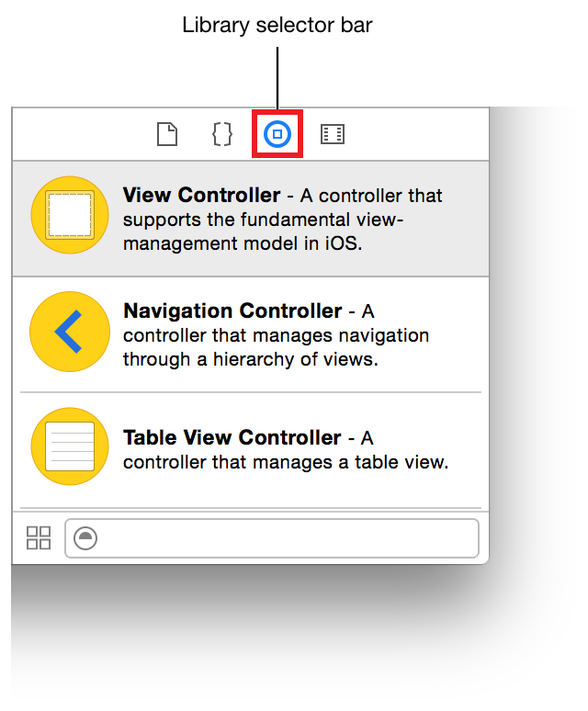Focus the library filter text field

(x=285, y=538)
